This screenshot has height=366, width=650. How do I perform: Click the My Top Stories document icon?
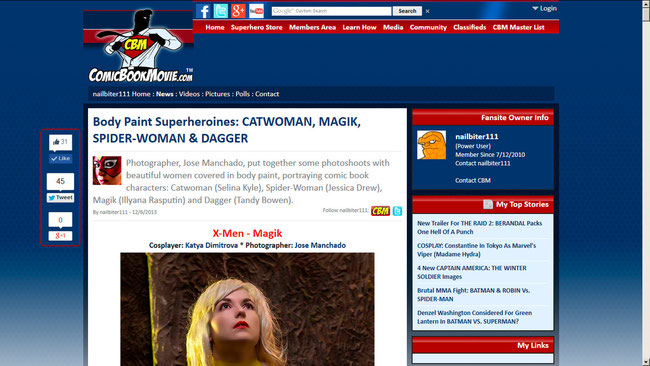(x=488, y=204)
